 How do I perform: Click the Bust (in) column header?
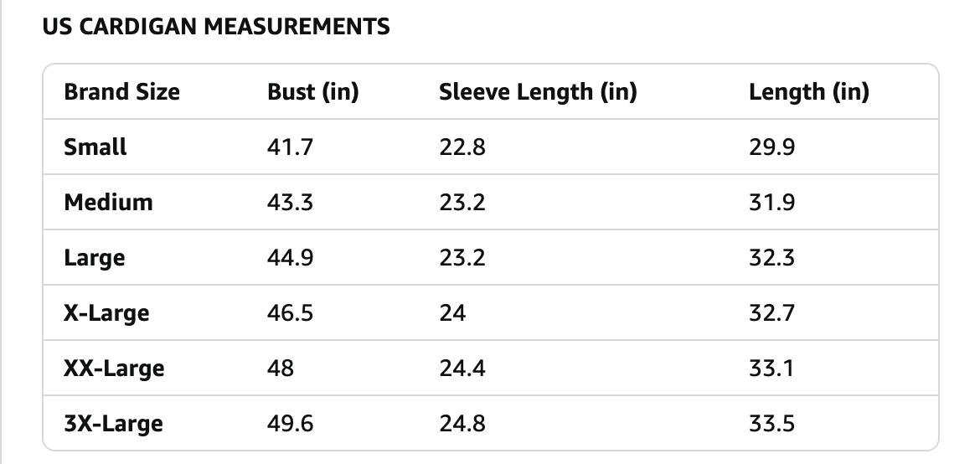312,91
